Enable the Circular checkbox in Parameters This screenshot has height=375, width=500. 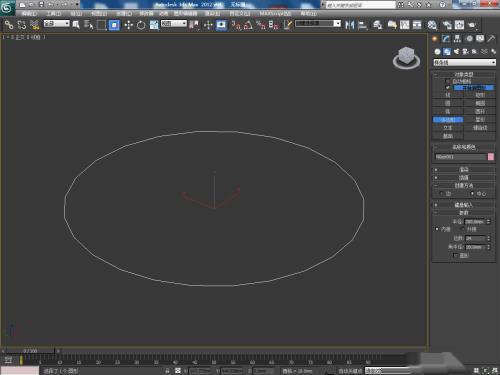click(x=455, y=255)
